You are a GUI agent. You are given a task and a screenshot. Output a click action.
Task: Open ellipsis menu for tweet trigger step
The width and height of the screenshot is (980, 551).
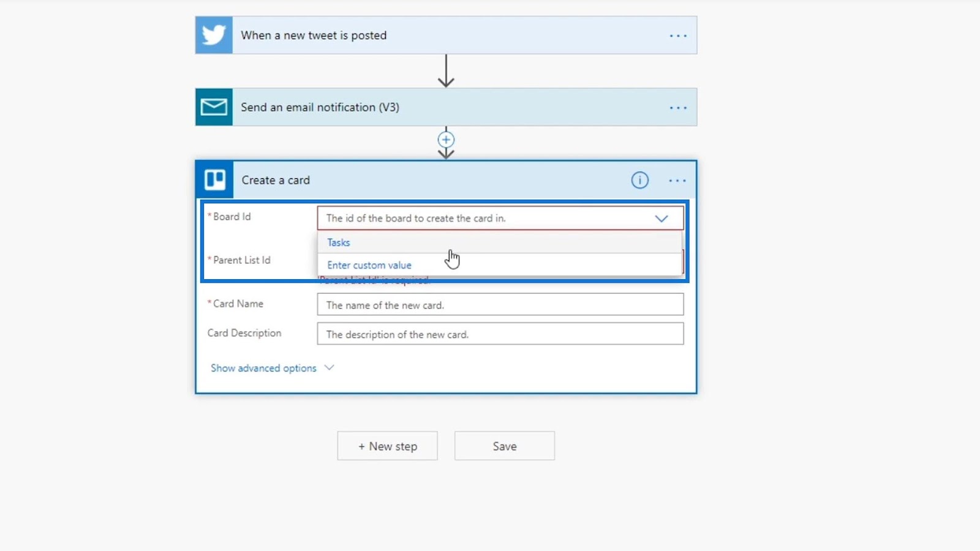tap(678, 36)
